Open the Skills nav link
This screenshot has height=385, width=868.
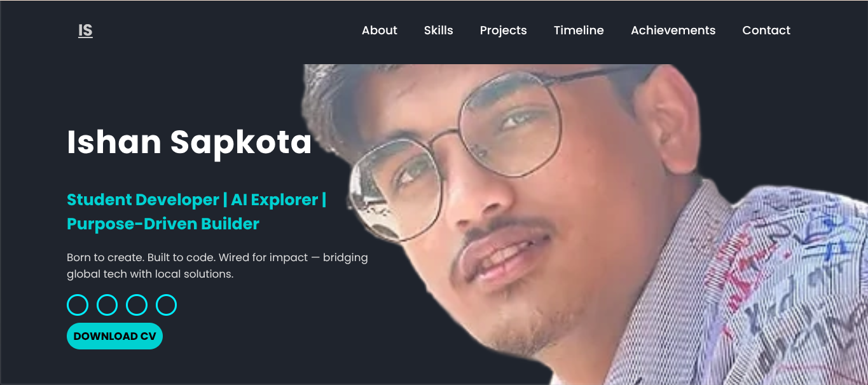click(x=439, y=30)
